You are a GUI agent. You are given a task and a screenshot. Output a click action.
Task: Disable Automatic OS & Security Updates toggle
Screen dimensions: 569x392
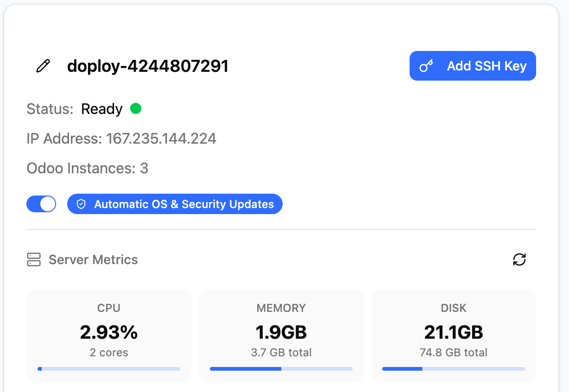(41, 204)
